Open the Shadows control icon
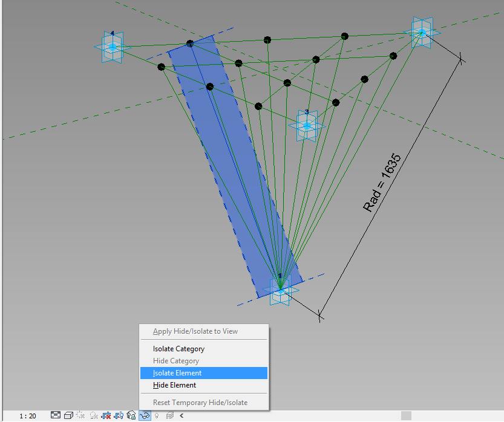Screen dimensions: 504x422 pyautogui.click(x=93, y=415)
